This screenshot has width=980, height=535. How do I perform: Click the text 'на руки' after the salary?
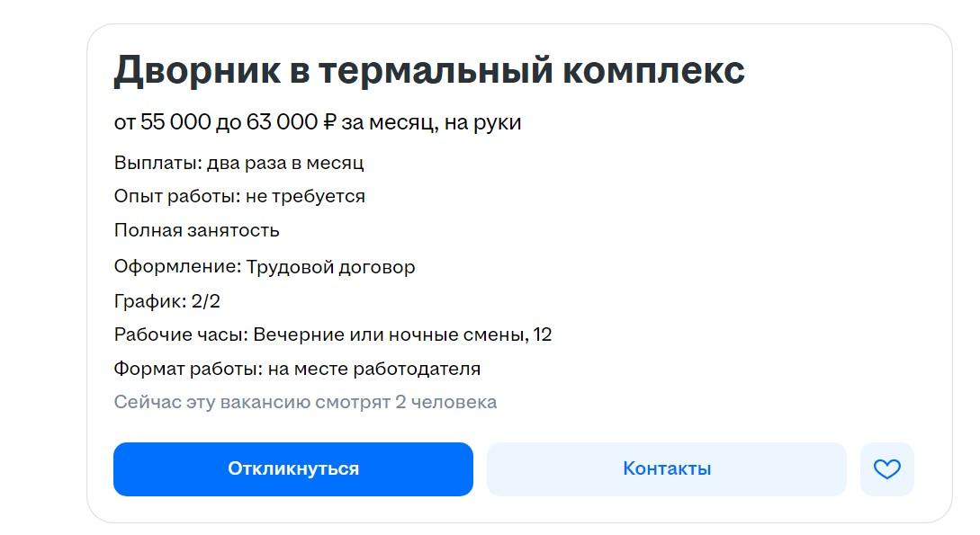click(x=482, y=121)
